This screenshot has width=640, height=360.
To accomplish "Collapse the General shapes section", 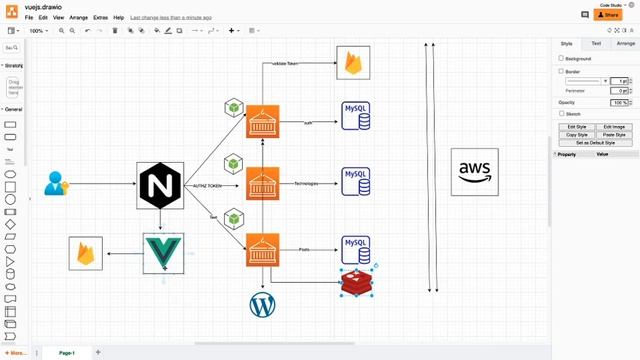I will [x=12, y=109].
